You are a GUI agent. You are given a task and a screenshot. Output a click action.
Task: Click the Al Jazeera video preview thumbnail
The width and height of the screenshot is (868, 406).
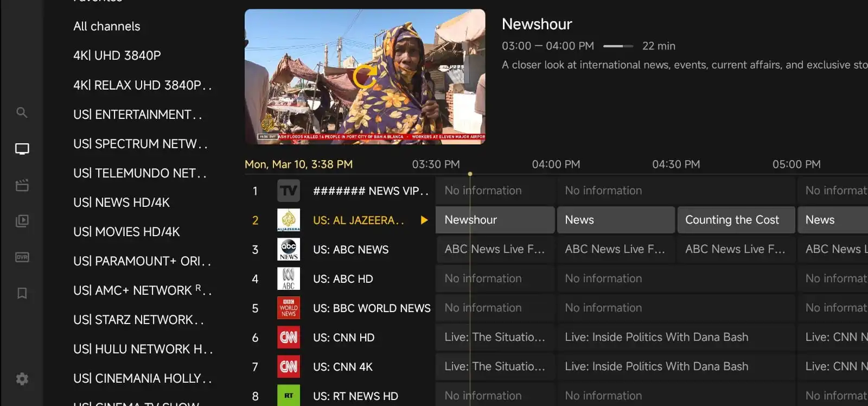365,77
